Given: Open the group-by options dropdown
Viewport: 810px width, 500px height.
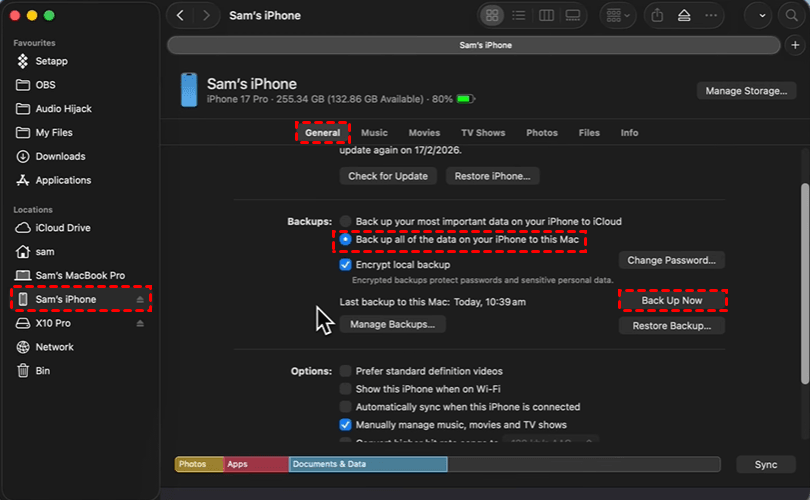Looking at the screenshot, I should click(618, 15).
